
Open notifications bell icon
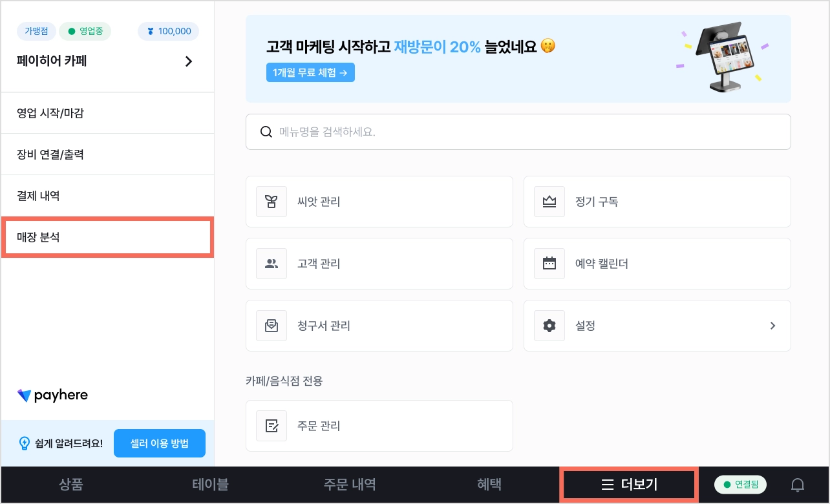[798, 485]
